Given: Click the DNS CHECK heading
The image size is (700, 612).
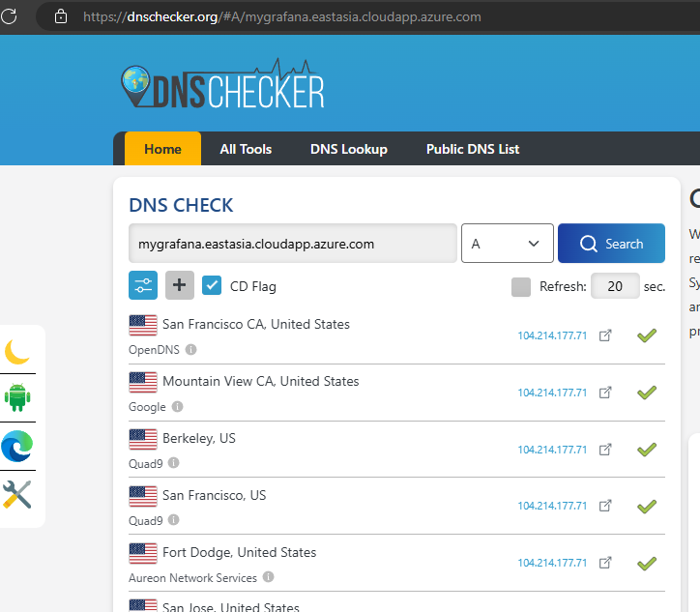Looking at the screenshot, I should point(181,205).
